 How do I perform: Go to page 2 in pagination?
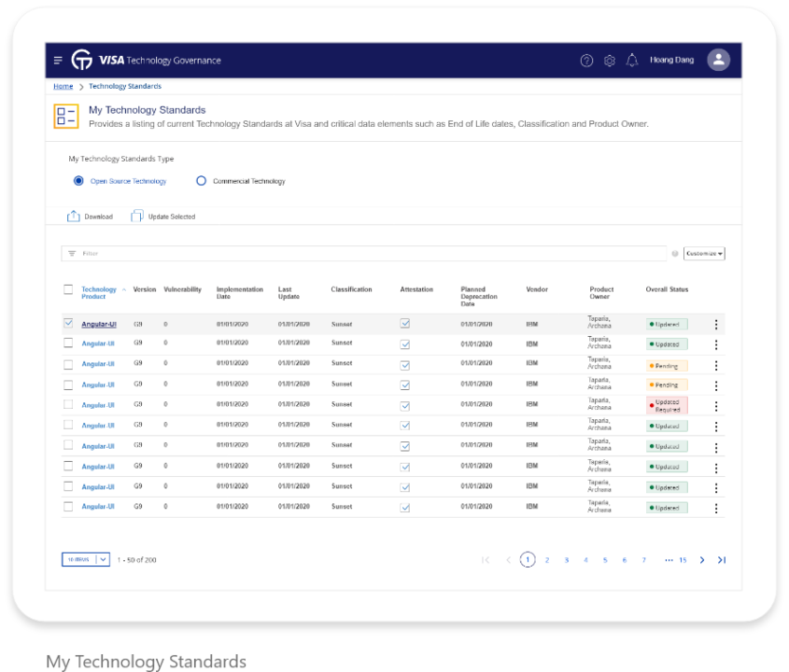click(547, 560)
